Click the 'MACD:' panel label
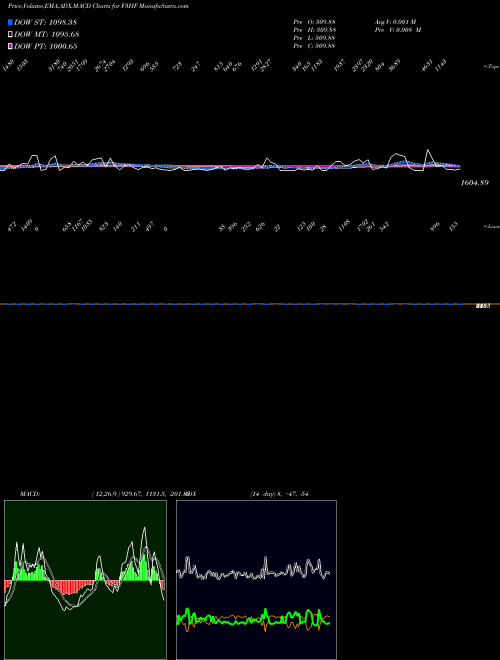This screenshot has width=500, height=660. 30,494
